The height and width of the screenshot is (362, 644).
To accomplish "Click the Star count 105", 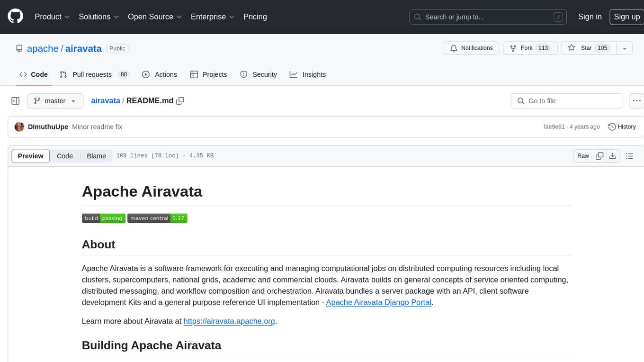I will (x=602, y=48).
